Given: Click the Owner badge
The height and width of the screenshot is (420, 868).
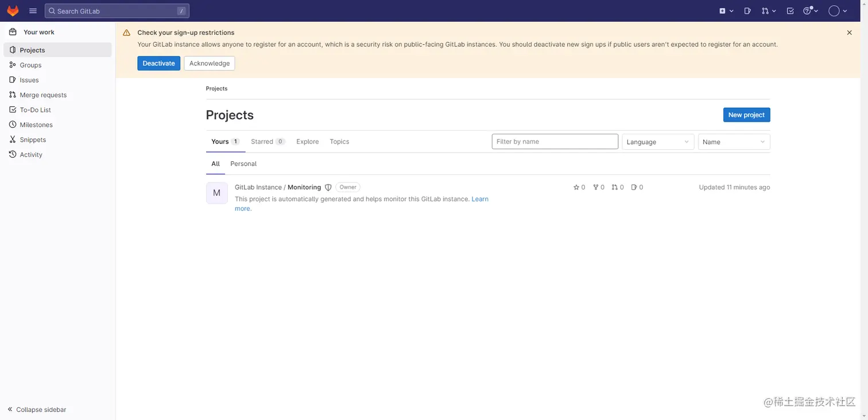Looking at the screenshot, I should click(x=348, y=187).
